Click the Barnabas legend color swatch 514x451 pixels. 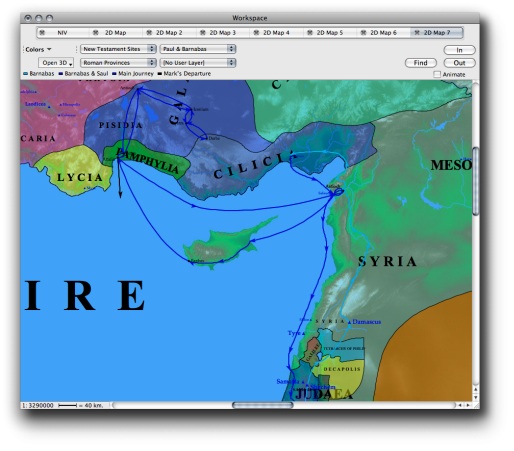pos(25,74)
